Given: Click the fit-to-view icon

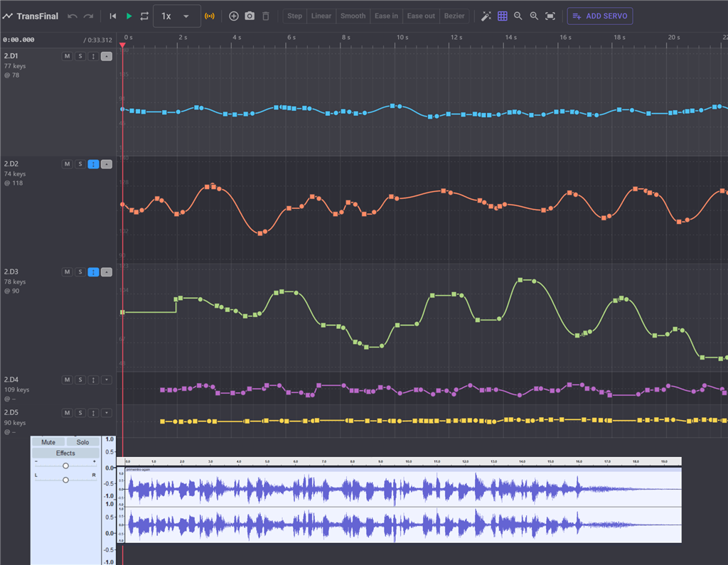Looking at the screenshot, I should point(550,16).
